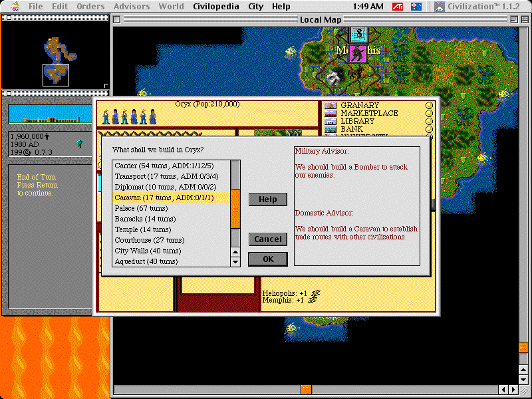Open the File menu
Screen dimensions: 532x399
[36, 7]
